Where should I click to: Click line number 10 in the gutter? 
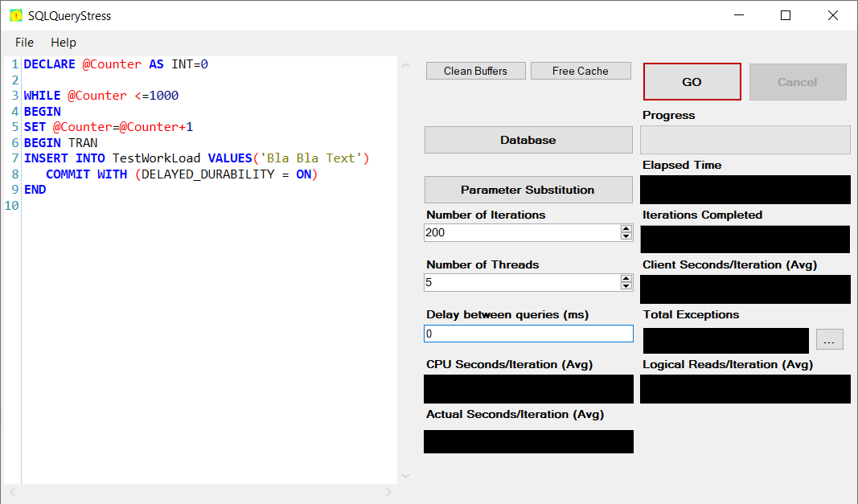pos(11,206)
